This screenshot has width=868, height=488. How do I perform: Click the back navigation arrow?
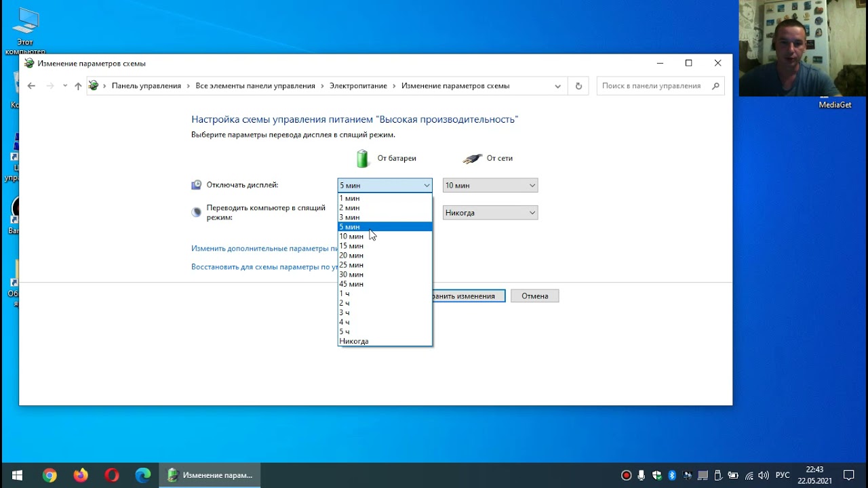click(x=31, y=85)
